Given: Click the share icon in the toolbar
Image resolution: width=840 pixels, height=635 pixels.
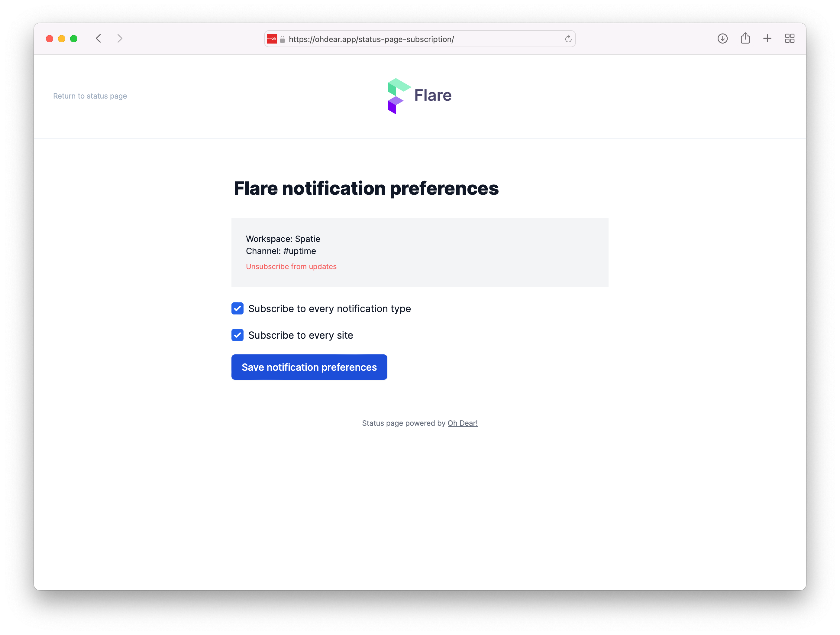Looking at the screenshot, I should [745, 38].
